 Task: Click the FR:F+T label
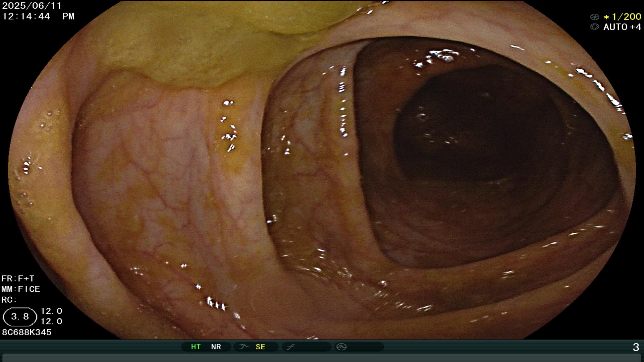pyautogui.click(x=18, y=279)
